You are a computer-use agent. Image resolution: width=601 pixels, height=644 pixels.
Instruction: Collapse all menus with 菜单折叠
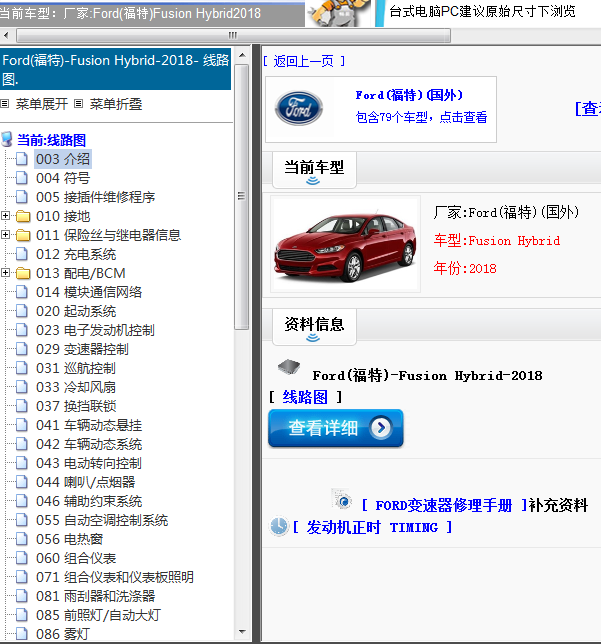[x=116, y=104]
